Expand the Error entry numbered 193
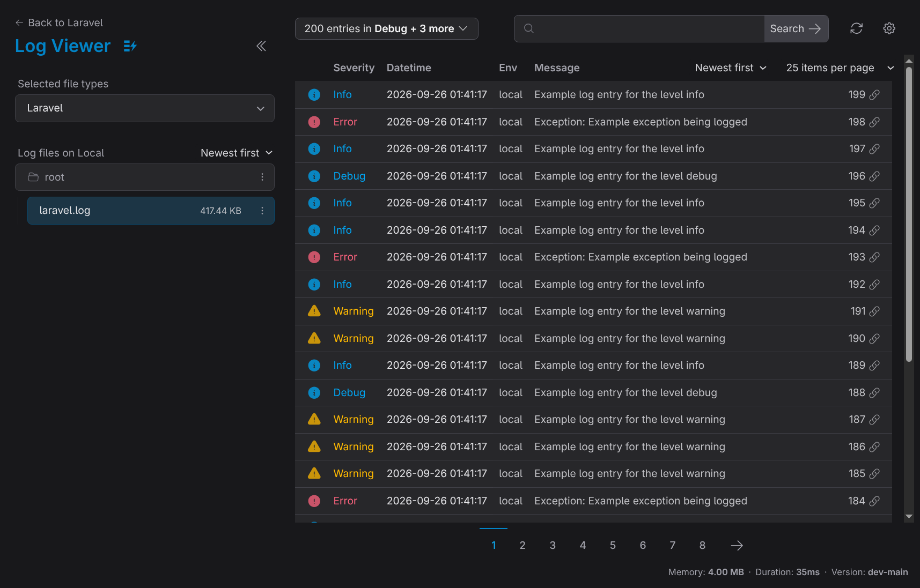This screenshot has height=588, width=920. (x=593, y=257)
